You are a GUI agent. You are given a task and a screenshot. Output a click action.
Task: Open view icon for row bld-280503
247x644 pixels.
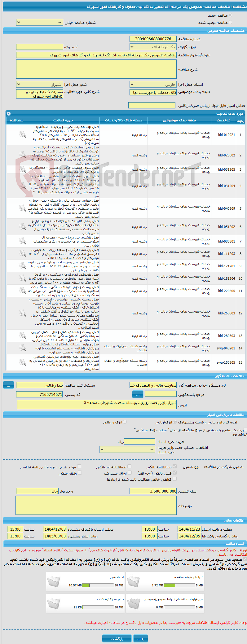tap(22, 335)
